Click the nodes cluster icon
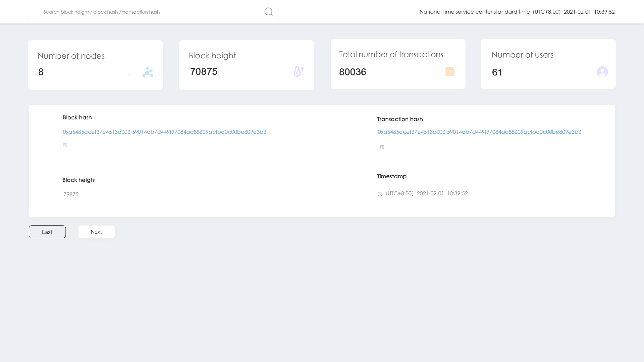The width and height of the screenshot is (644, 362). 148,72
